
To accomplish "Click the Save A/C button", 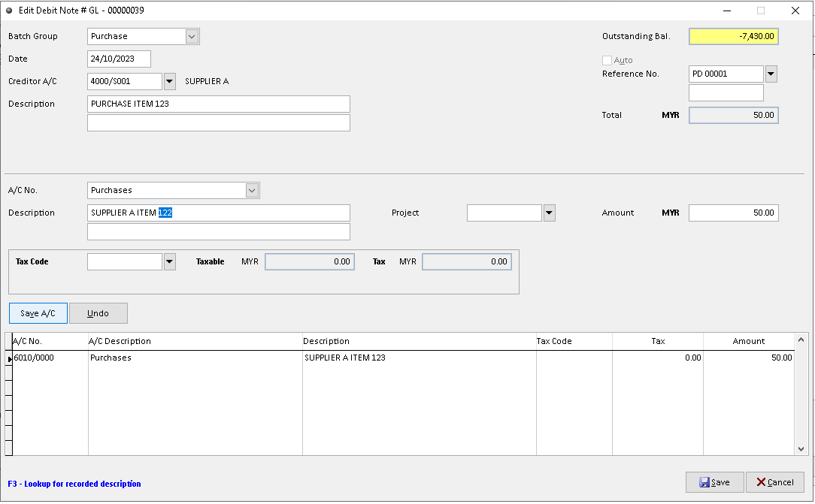I will pyautogui.click(x=38, y=313).
